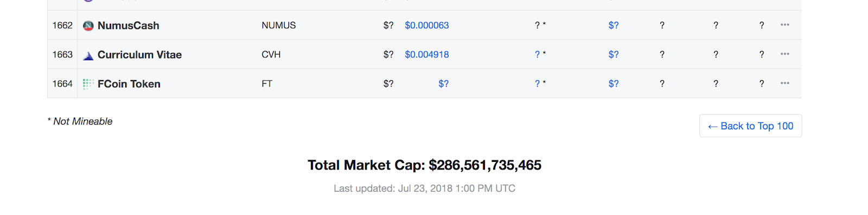Click the FCoin Token volume $? link
The image size is (868, 215).
pos(614,84)
